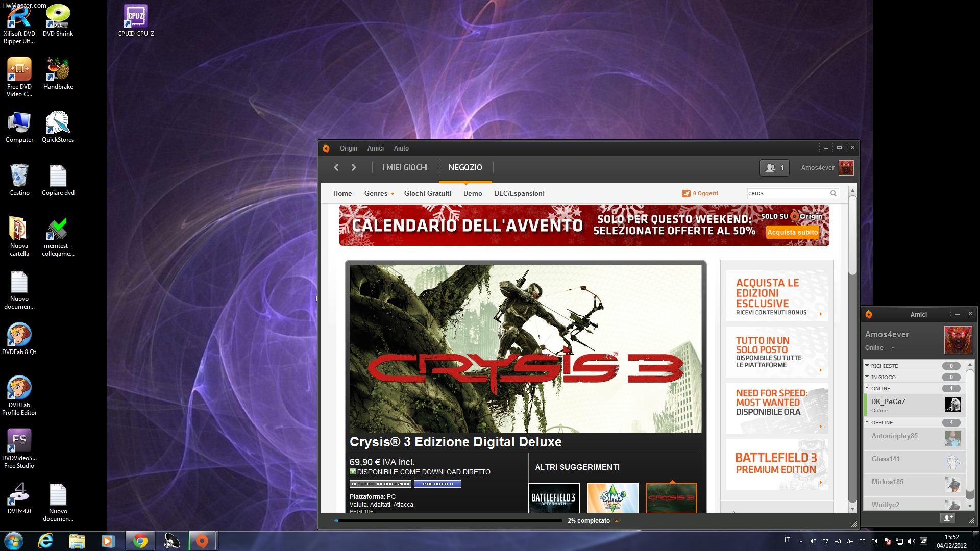Open Need for Speed Most Wanted promo
Screen dimensions: 980x551
pos(776,408)
